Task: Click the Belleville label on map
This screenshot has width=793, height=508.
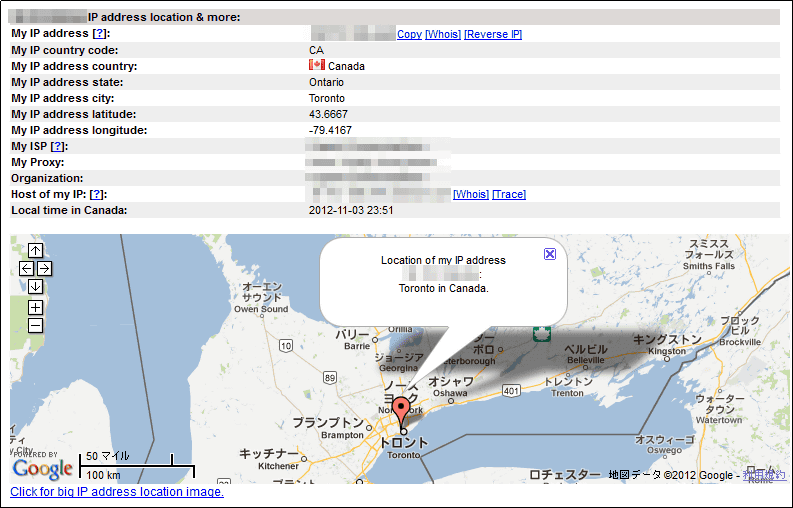Action: point(586,354)
